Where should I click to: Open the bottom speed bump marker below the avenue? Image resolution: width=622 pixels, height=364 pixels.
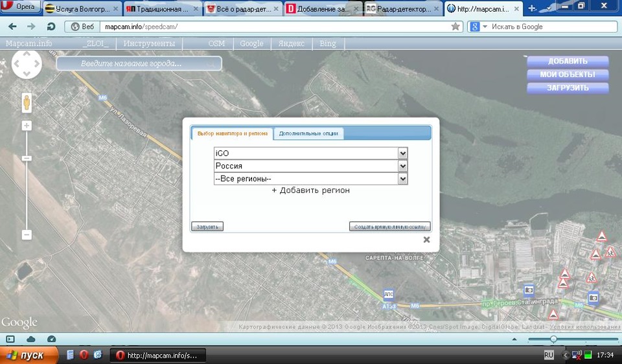coord(553,314)
